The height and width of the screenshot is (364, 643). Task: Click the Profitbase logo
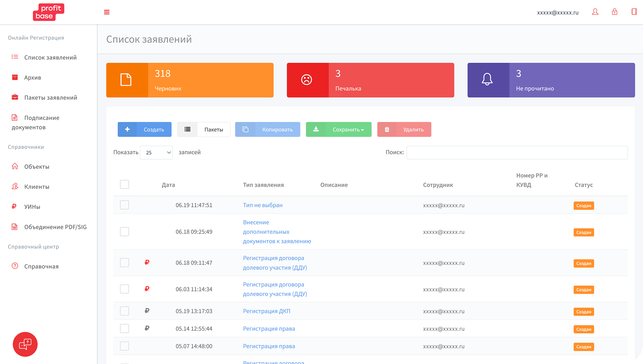[49, 12]
